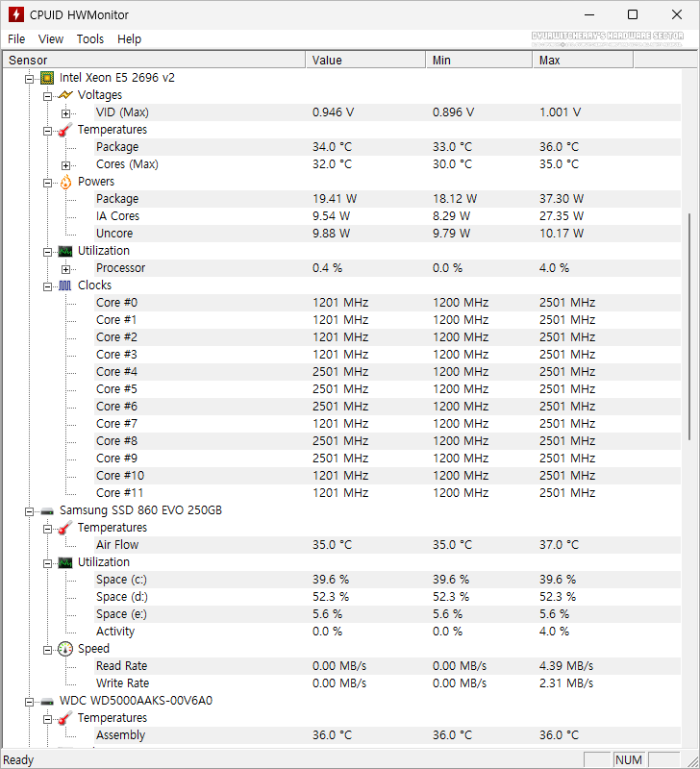The image size is (700, 769).
Task: Collapse the Powers branch
Action: [47, 183]
